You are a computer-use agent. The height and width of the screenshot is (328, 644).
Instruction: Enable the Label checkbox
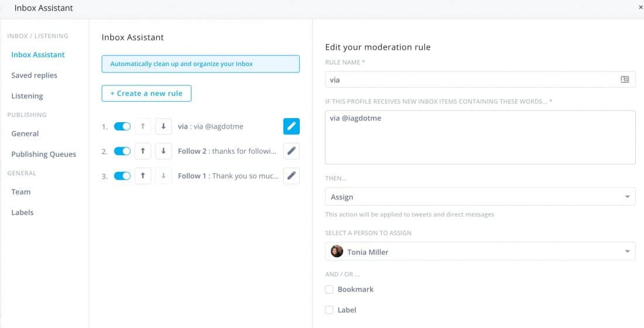(x=329, y=310)
